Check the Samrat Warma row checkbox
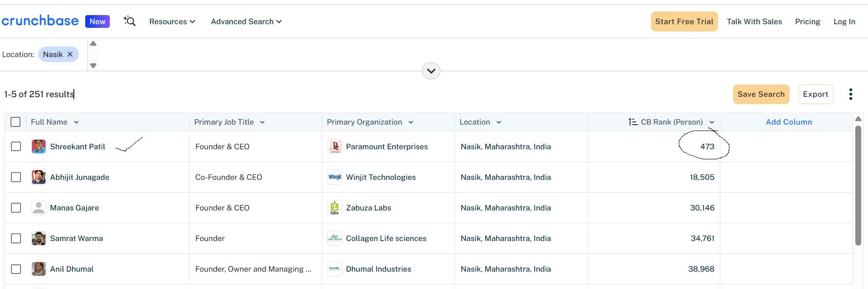 (16, 238)
